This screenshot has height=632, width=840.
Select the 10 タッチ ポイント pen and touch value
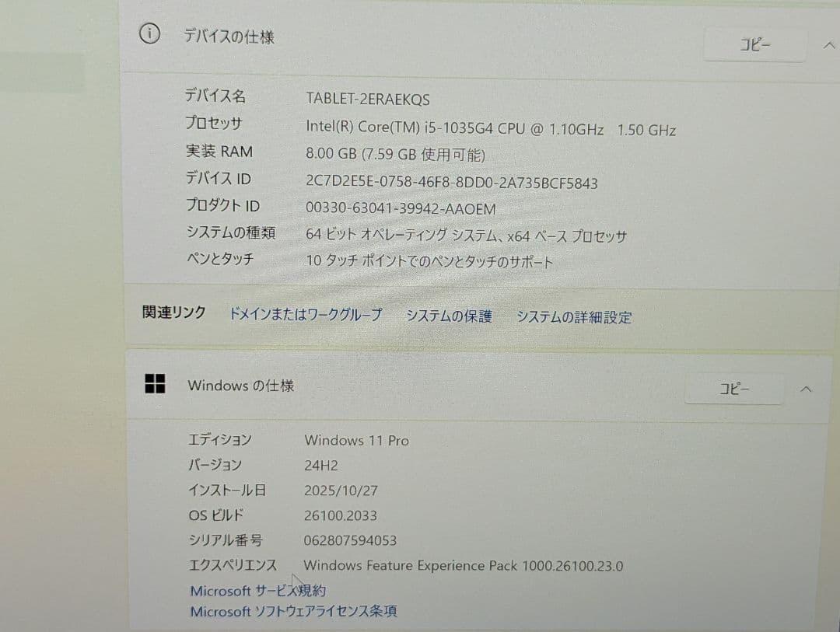429,261
